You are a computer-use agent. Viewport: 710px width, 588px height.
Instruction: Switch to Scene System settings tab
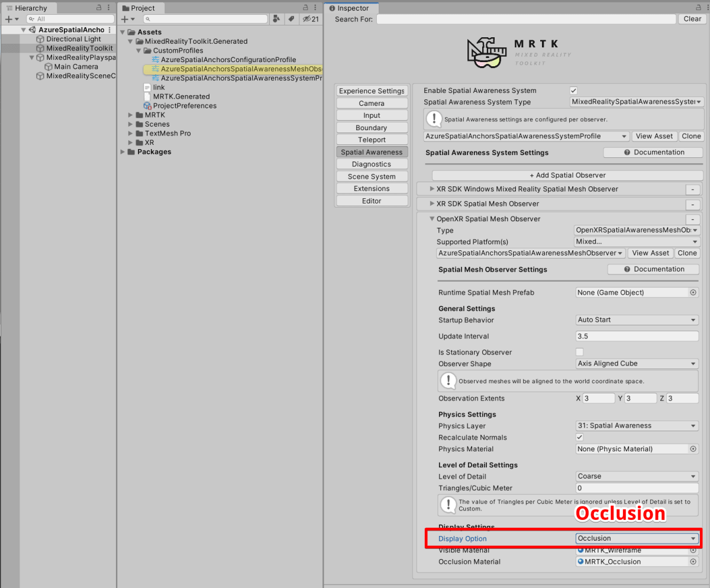click(x=372, y=176)
